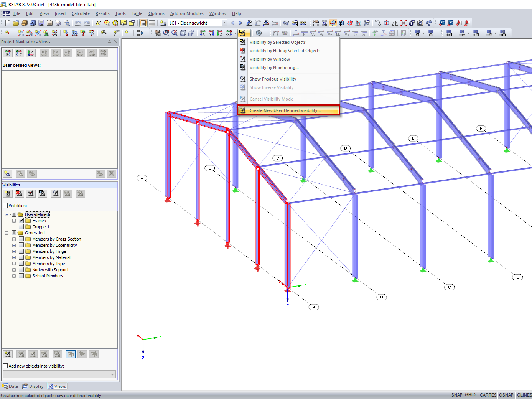532x399 pixels.
Task: Click Visibility by Numbering panel icon
Action: point(43,193)
